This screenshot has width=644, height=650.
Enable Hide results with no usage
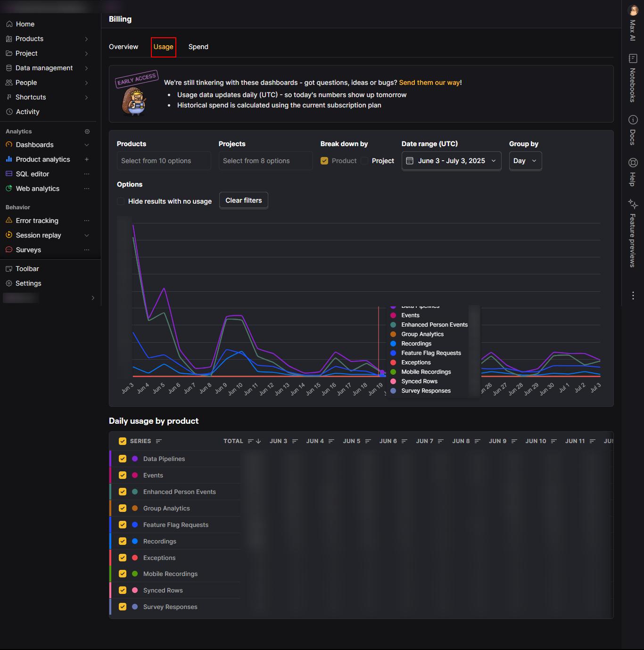coord(121,201)
